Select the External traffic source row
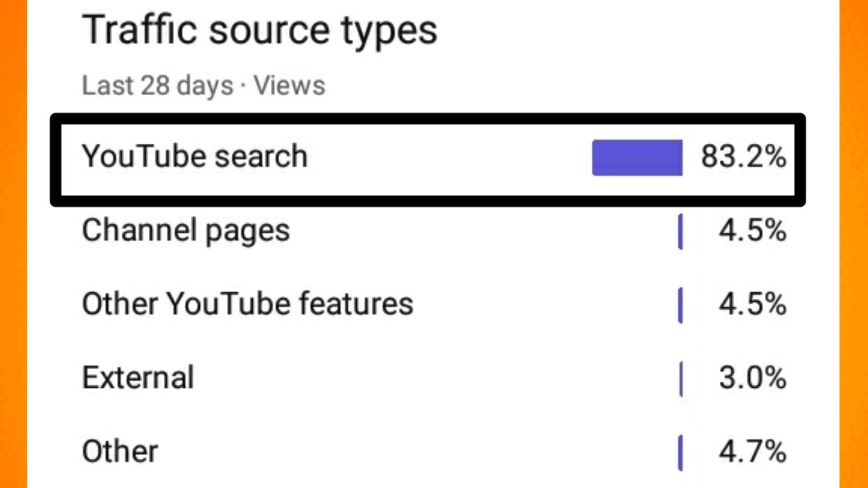This screenshot has width=868, height=488. point(434,378)
